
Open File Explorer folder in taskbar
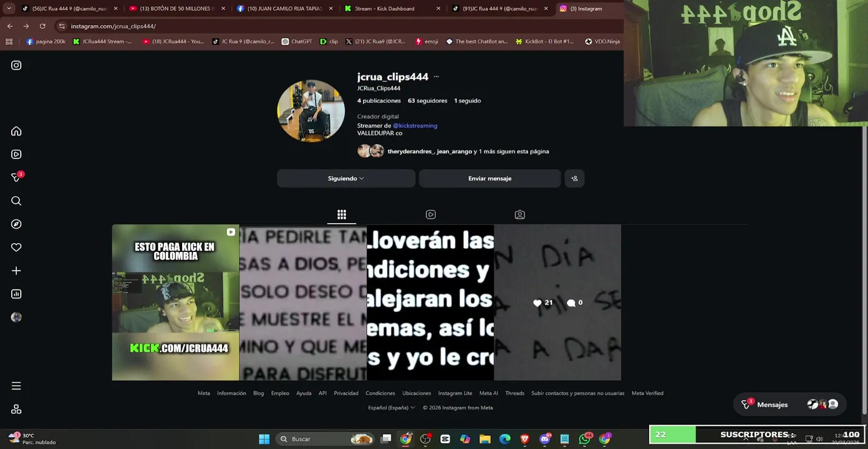485,439
